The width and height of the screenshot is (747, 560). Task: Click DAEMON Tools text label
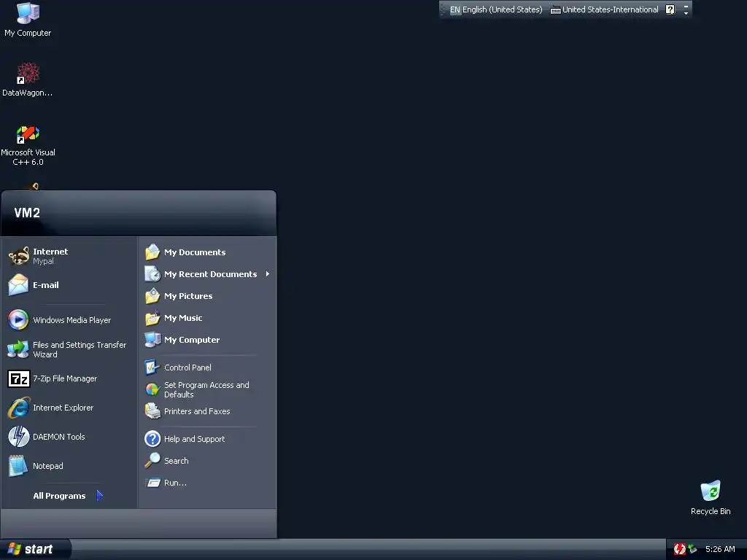click(58, 437)
